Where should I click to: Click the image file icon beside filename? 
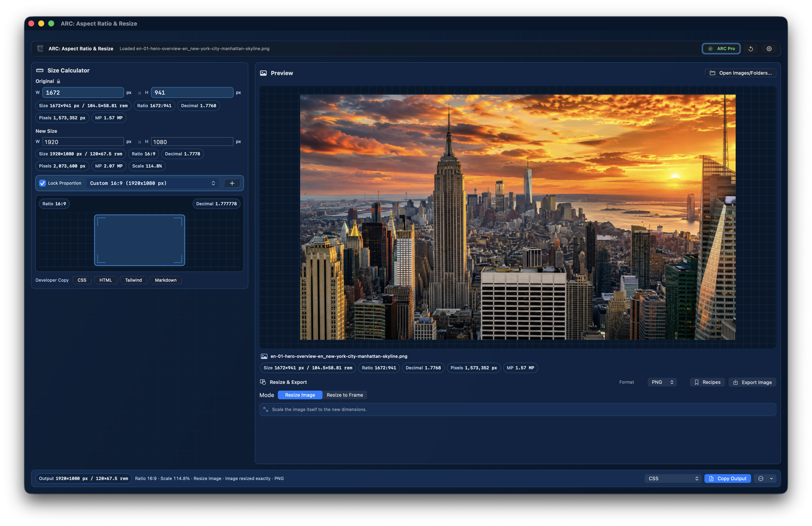click(264, 356)
